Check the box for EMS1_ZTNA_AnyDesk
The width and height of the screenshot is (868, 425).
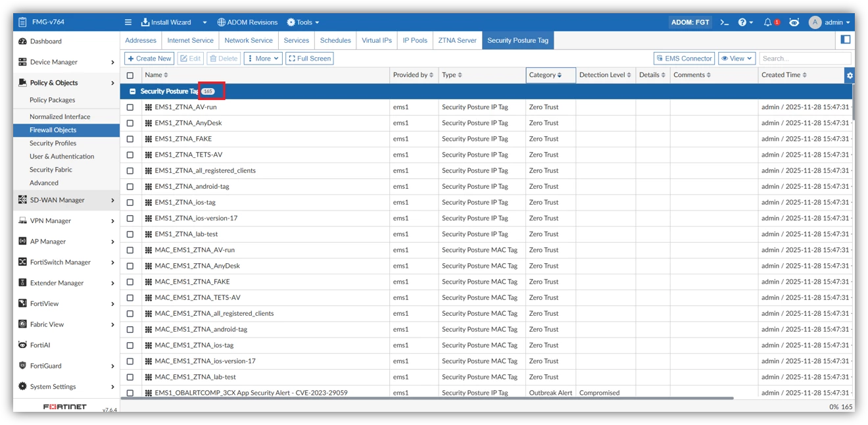pyautogui.click(x=130, y=123)
